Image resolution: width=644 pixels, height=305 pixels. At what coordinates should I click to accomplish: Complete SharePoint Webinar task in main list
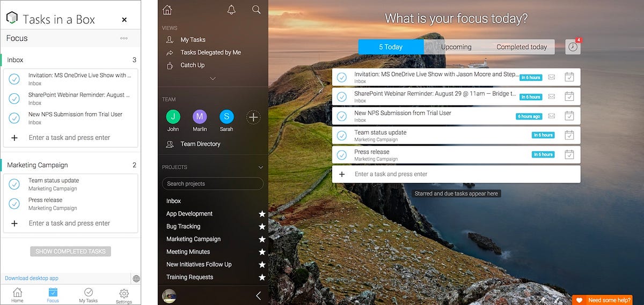pos(342,96)
